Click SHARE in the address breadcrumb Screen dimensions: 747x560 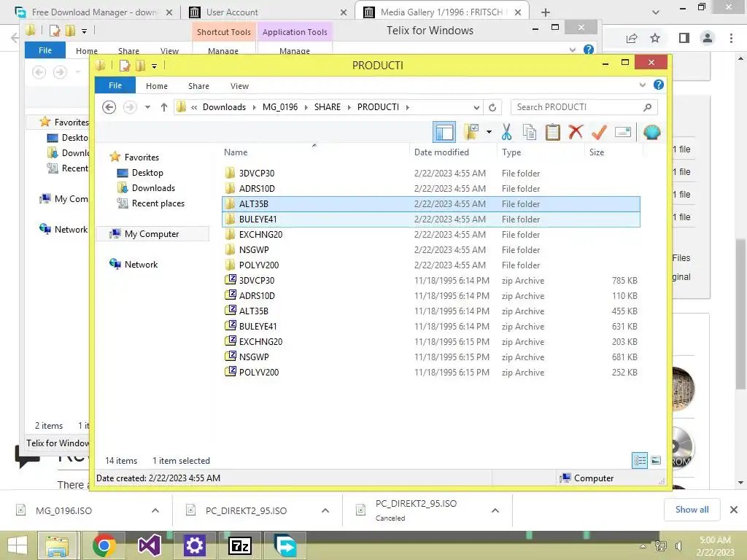coord(328,107)
